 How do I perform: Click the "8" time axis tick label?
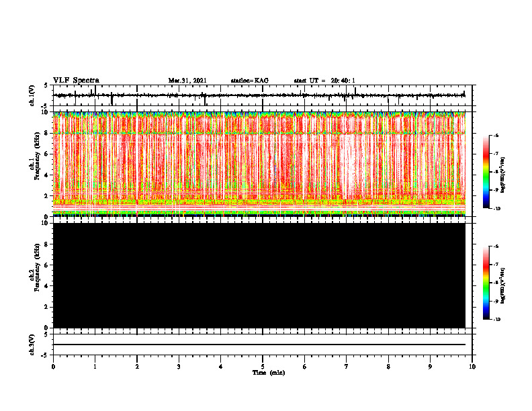(x=388, y=367)
